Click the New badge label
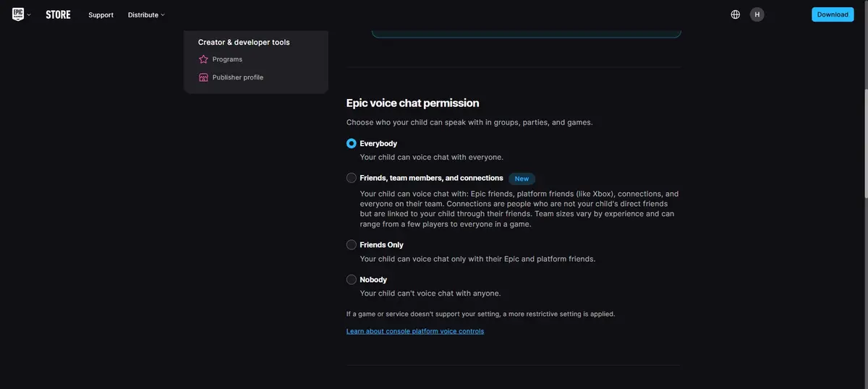 coord(522,179)
